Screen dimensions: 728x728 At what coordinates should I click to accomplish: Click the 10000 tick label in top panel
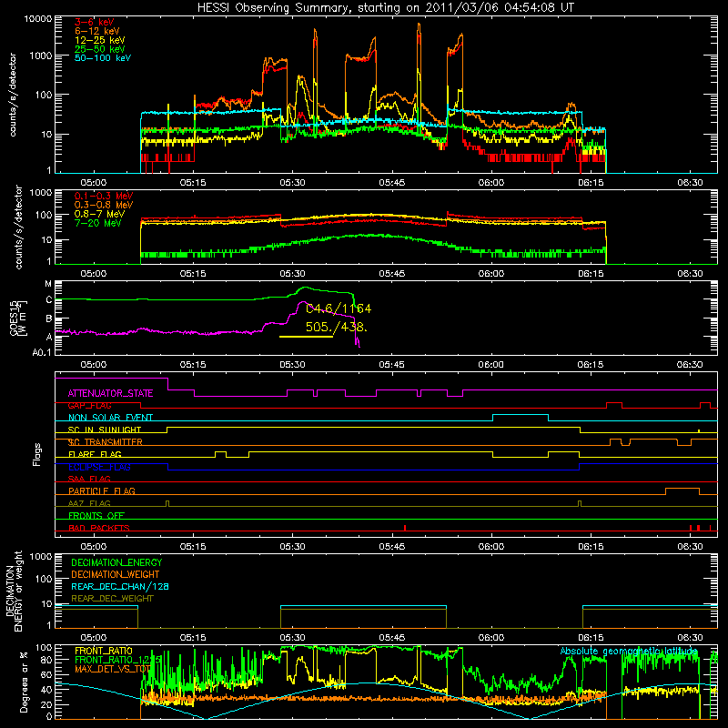tap(37, 19)
